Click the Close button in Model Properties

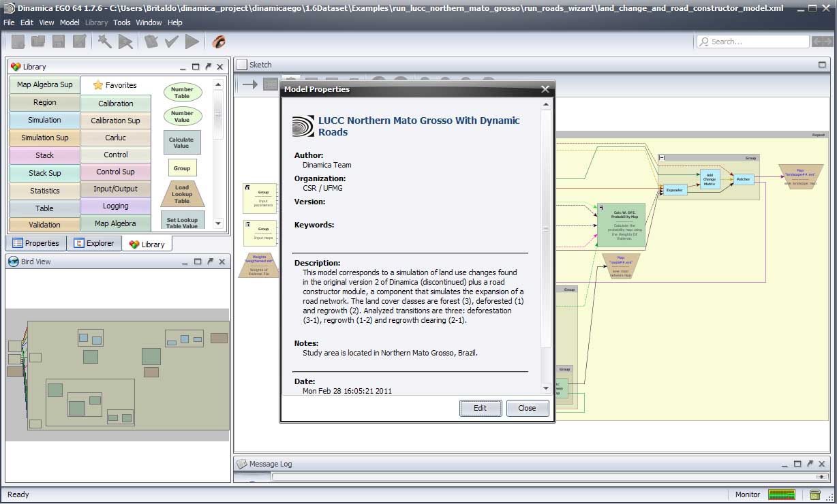(527, 408)
